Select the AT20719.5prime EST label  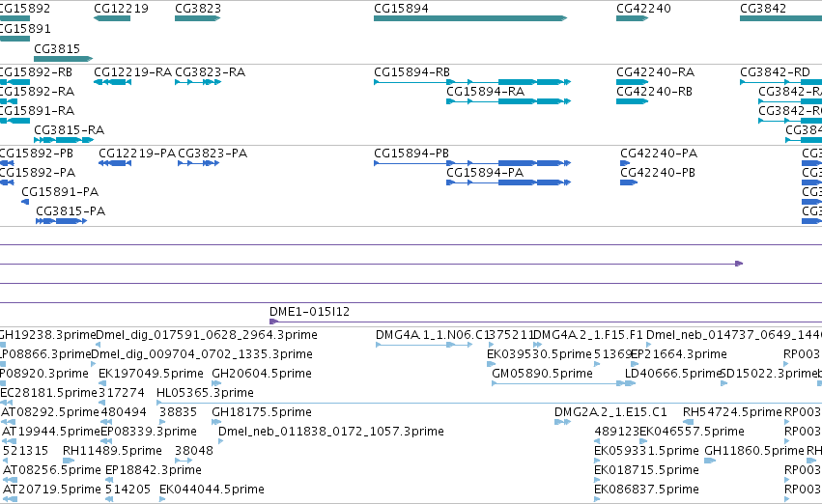point(52,490)
